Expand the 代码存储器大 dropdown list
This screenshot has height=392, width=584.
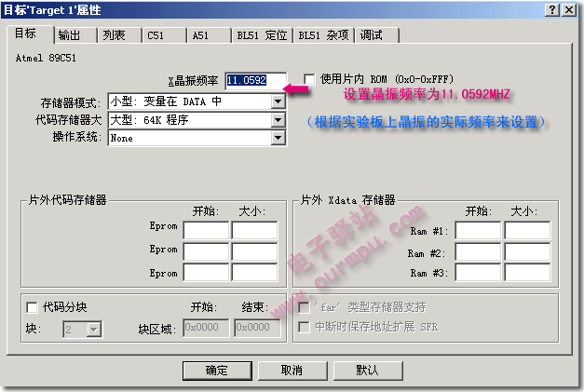(278, 119)
